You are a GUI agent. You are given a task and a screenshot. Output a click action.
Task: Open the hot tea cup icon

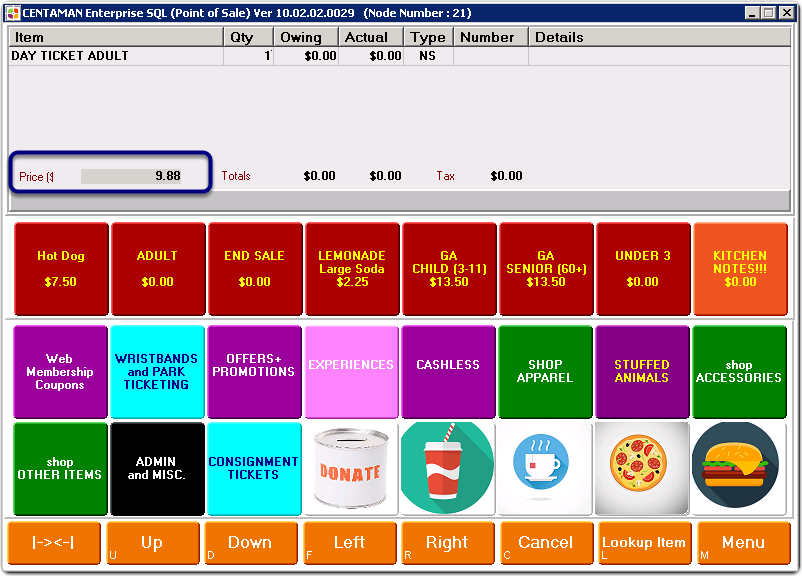pyautogui.click(x=545, y=469)
